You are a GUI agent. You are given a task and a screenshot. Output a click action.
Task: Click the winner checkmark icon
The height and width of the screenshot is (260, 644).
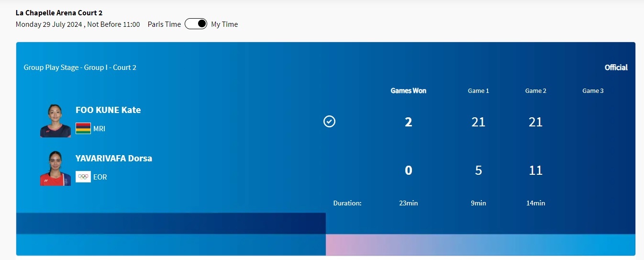pyautogui.click(x=329, y=122)
